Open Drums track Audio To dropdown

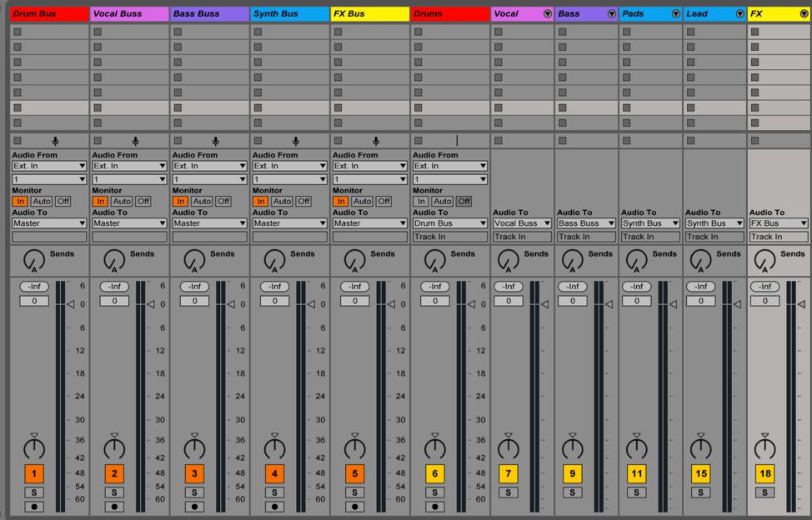(450, 223)
